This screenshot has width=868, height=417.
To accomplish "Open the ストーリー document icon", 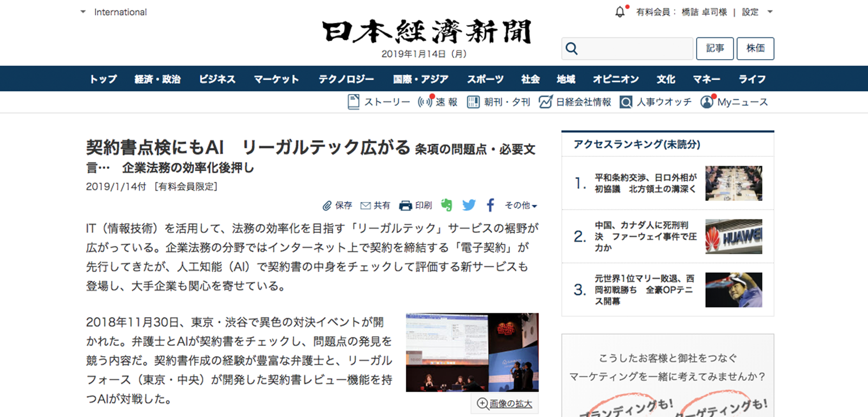I will coord(353,102).
